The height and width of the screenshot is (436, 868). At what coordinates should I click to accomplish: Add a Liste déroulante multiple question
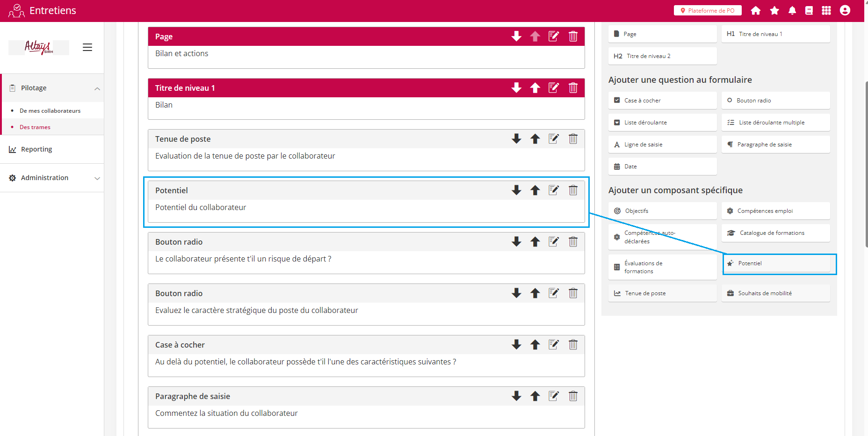775,123
